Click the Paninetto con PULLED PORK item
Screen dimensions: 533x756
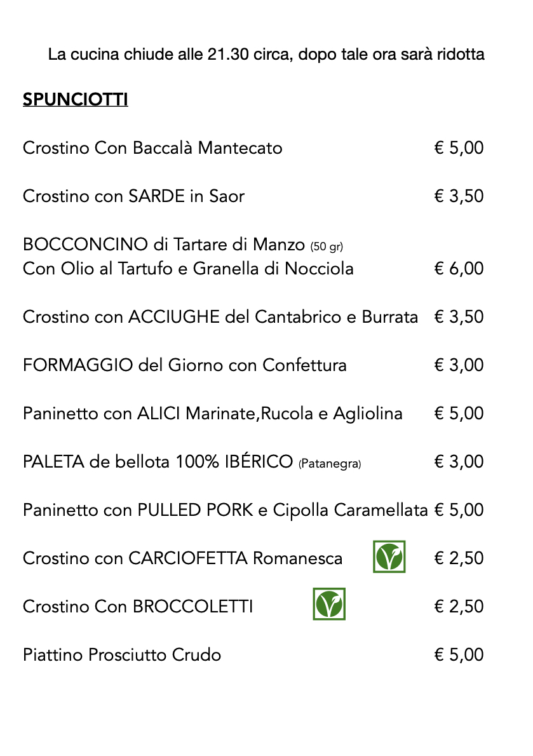pos(225,510)
